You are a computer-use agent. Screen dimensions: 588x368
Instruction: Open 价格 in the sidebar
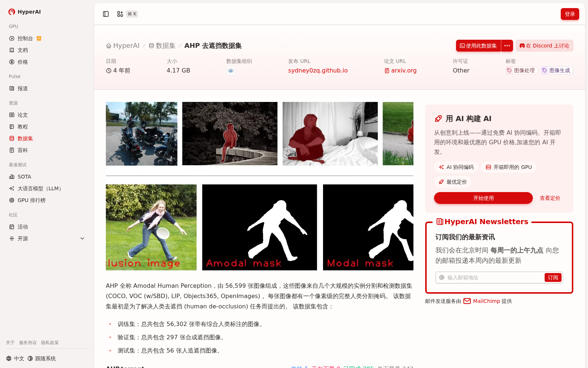pos(47,62)
